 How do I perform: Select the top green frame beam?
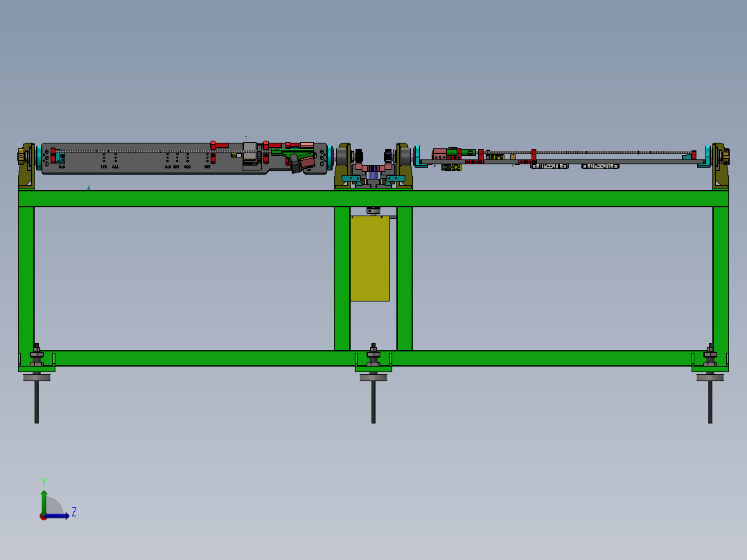373,198
